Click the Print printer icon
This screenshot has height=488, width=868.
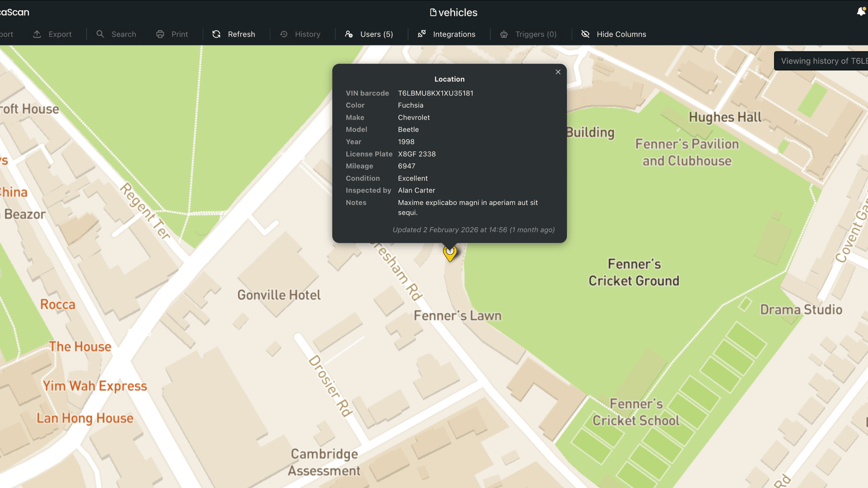click(x=160, y=34)
